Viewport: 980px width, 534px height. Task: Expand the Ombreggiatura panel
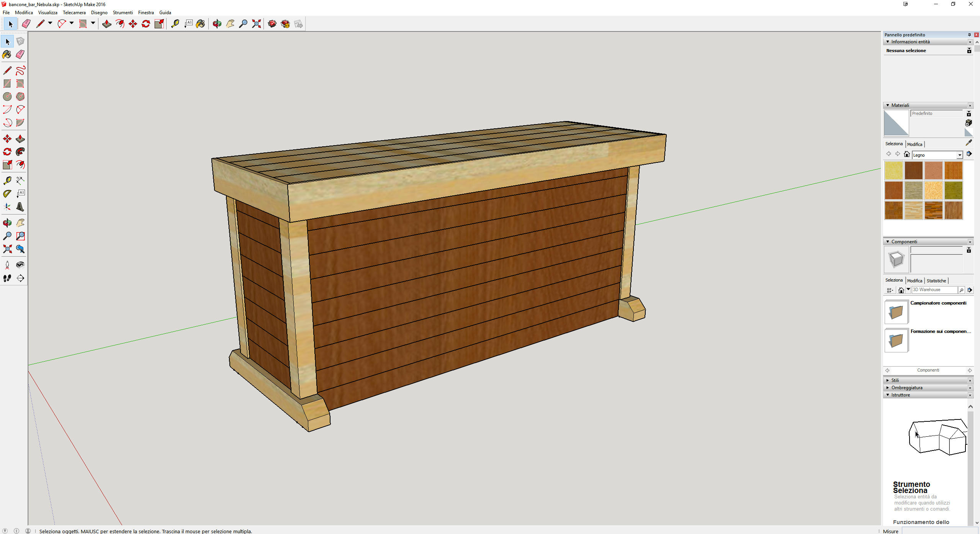tap(888, 388)
